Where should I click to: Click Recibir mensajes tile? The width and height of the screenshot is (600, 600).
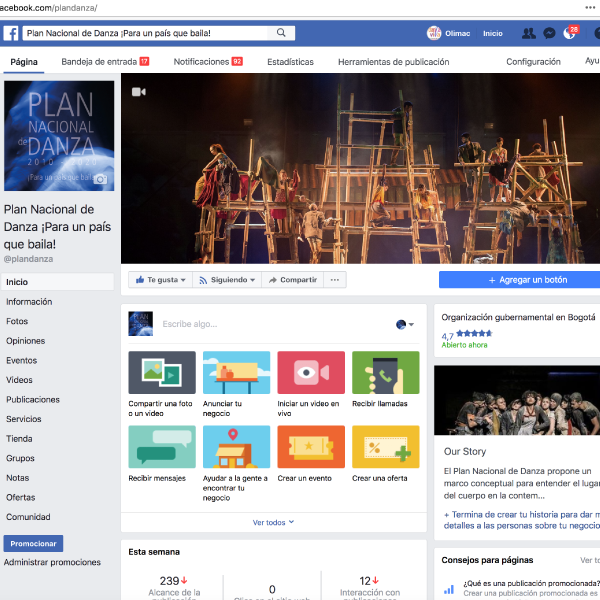pyautogui.click(x=162, y=454)
